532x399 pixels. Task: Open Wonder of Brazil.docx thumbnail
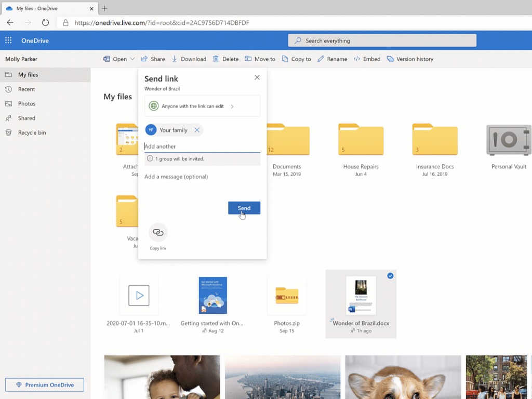click(x=361, y=296)
